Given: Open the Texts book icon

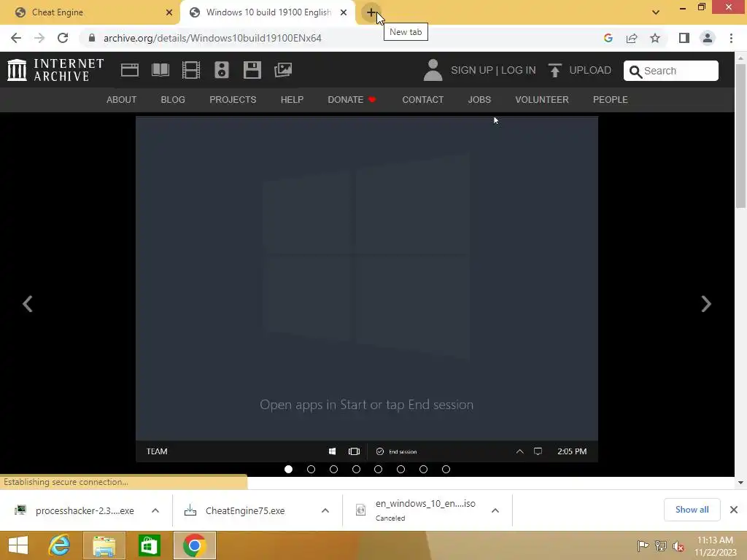Looking at the screenshot, I should (x=160, y=70).
